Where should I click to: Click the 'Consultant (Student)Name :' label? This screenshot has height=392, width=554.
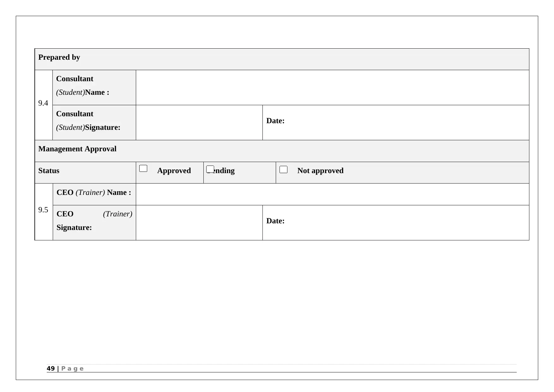coord(83,86)
